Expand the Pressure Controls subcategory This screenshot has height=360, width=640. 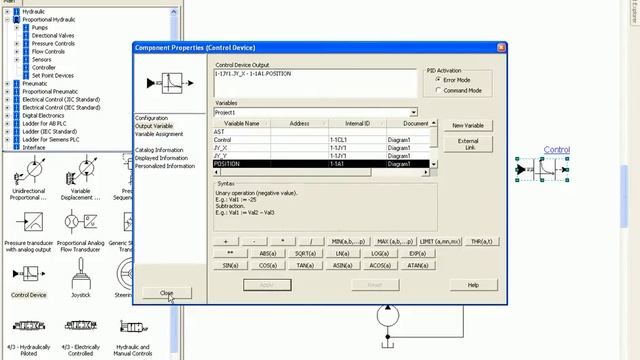click(x=17, y=44)
